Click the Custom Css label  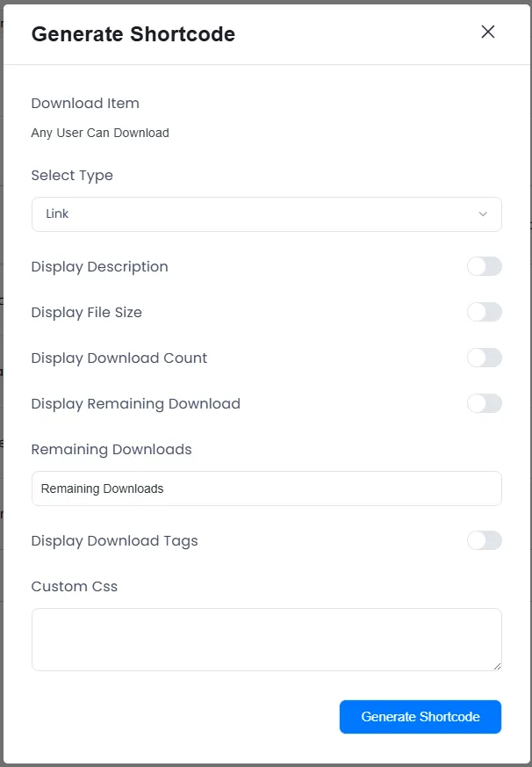(75, 587)
